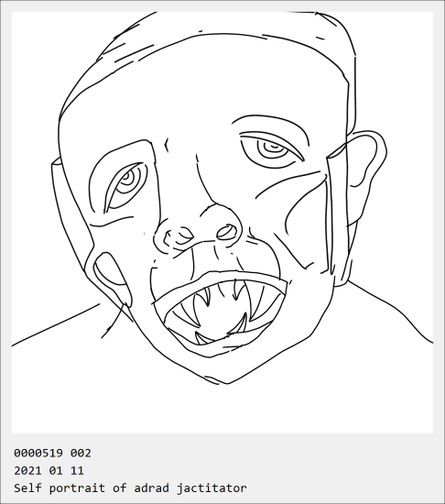Screen dimensions: 445x504
Task: Click the year '2021' in the date line
Action: pos(27,471)
